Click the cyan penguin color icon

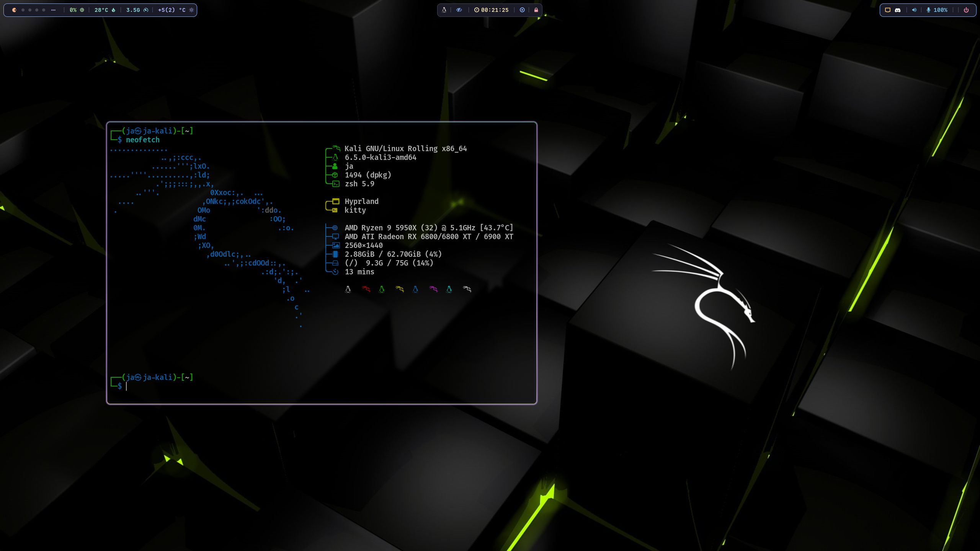[449, 289]
